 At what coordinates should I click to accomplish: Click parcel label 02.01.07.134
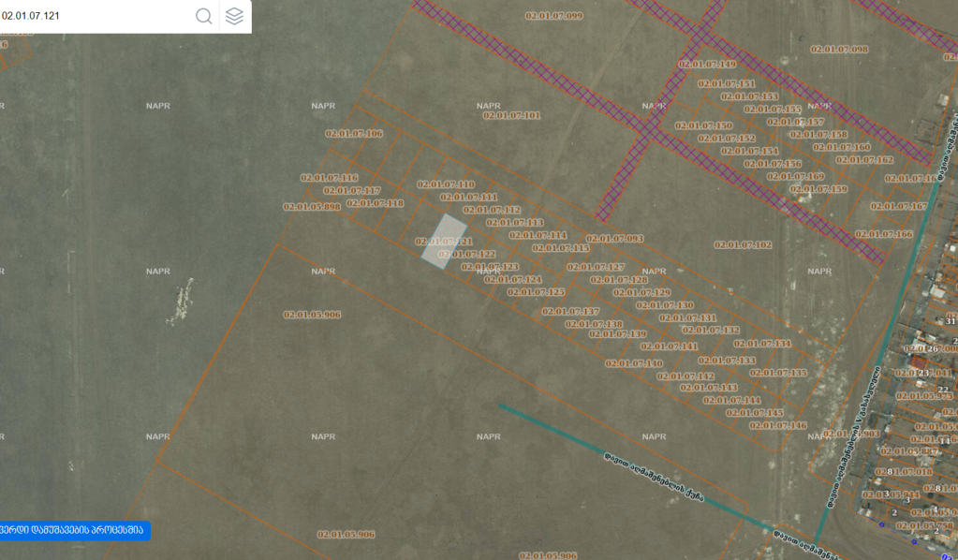click(x=762, y=344)
